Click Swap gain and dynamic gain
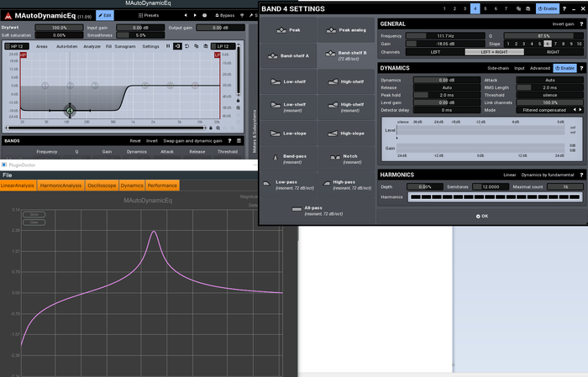588x377 pixels. click(192, 141)
